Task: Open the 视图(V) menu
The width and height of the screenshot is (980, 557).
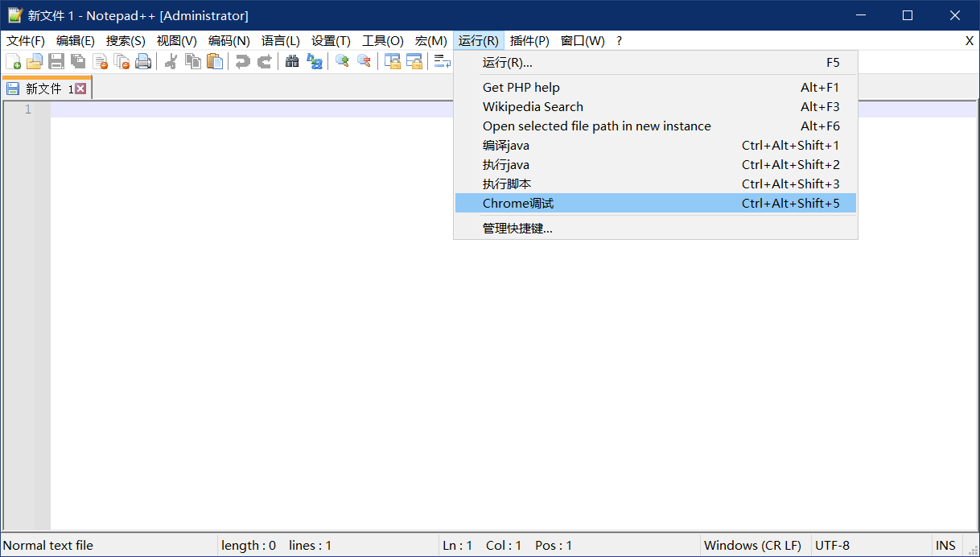Action: point(177,41)
